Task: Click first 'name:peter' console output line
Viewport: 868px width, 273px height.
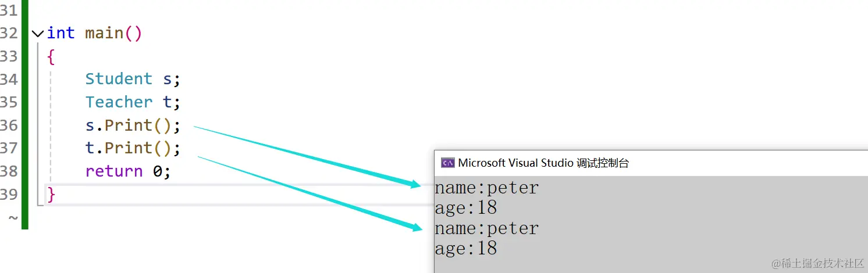Action: (487, 188)
